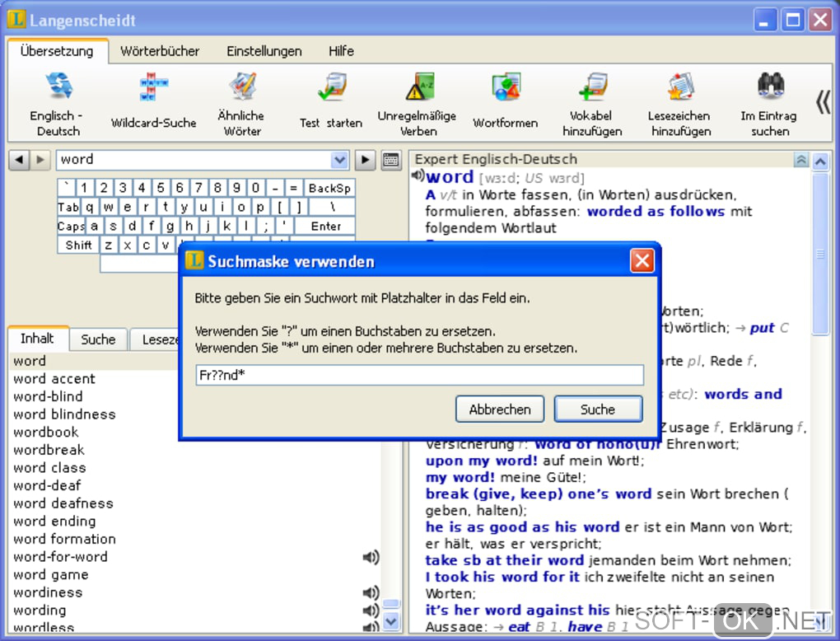Viewport: 840px width, 641px height.
Task: Open Einstellungen tab
Action: click(264, 51)
